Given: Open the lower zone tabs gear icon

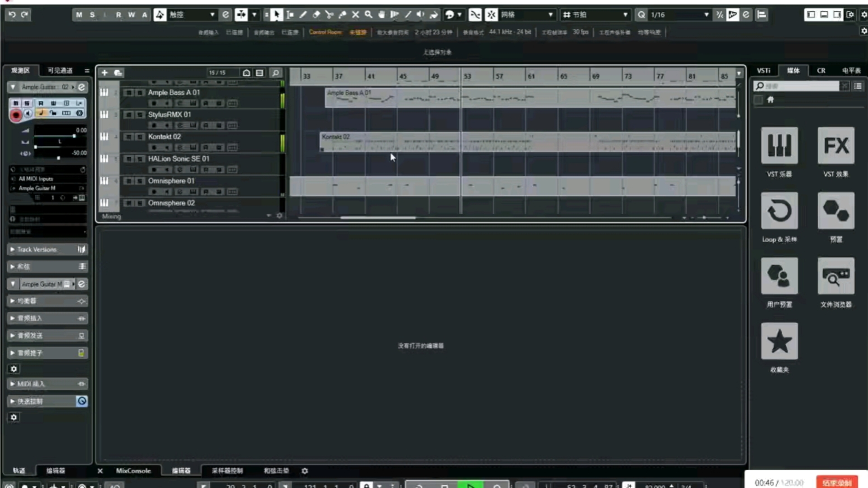Looking at the screenshot, I should click(305, 471).
